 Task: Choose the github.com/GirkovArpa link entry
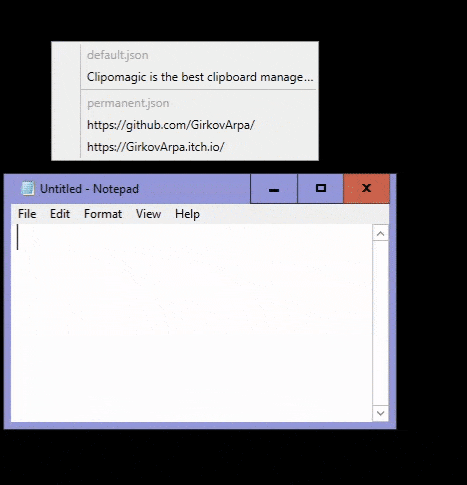point(200,125)
